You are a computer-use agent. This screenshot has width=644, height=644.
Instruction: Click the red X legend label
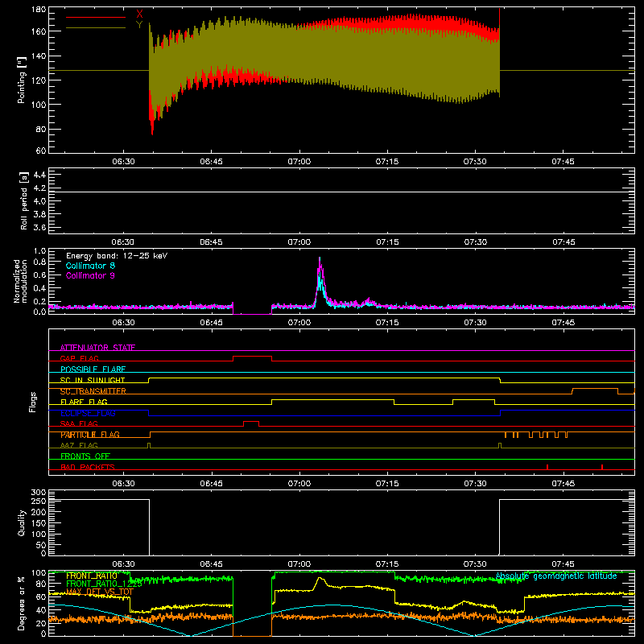[139, 14]
